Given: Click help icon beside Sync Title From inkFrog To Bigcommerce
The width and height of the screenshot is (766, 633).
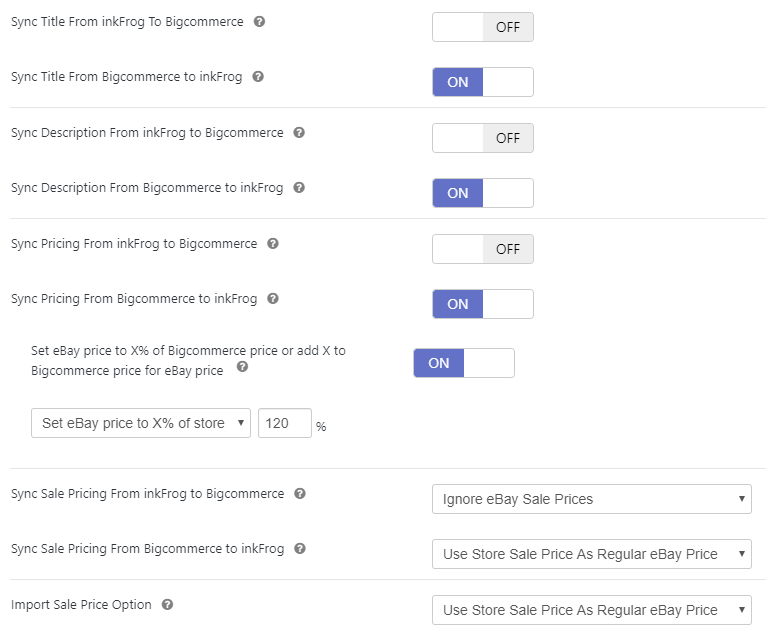Looking at the screenshot, I should (260, 21).
